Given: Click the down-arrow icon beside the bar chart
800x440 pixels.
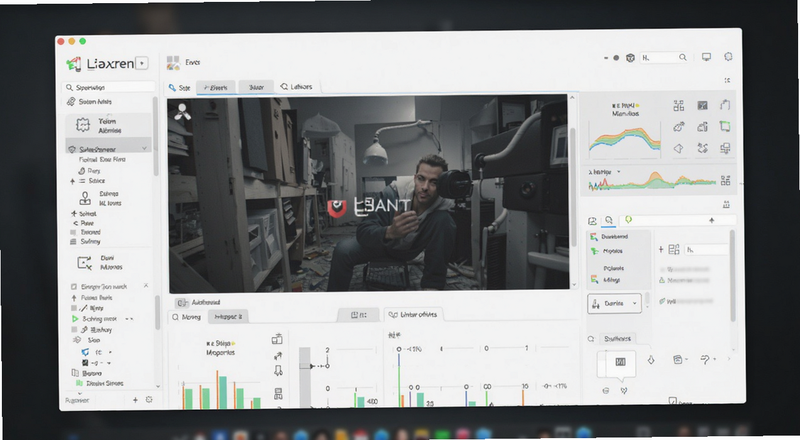Looking at the screenshot, I should click(278, 370).
